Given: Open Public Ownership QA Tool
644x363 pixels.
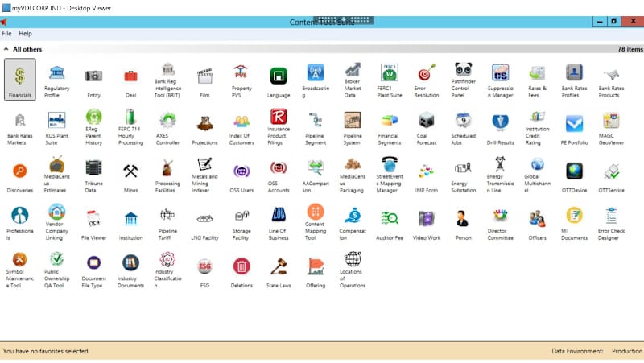Looking at the screenshot, I should coord(56,270).
